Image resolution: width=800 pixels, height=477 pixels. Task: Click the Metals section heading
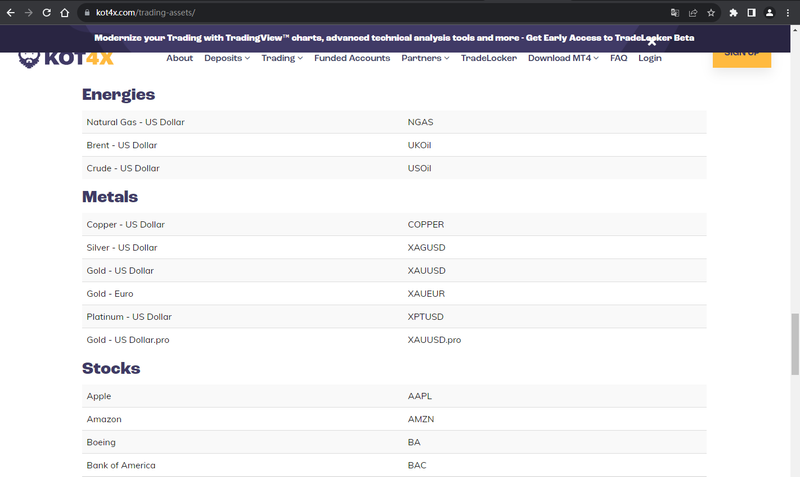[x=110, y=196]
